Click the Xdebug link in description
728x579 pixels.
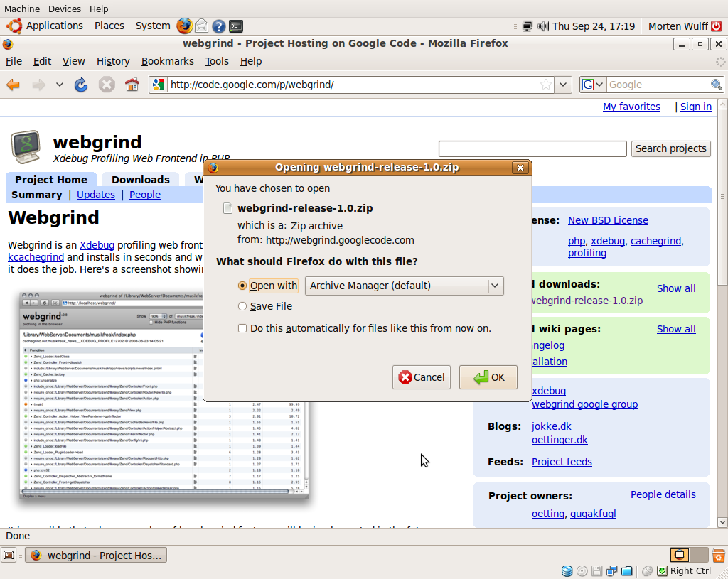tap(97, 245)
